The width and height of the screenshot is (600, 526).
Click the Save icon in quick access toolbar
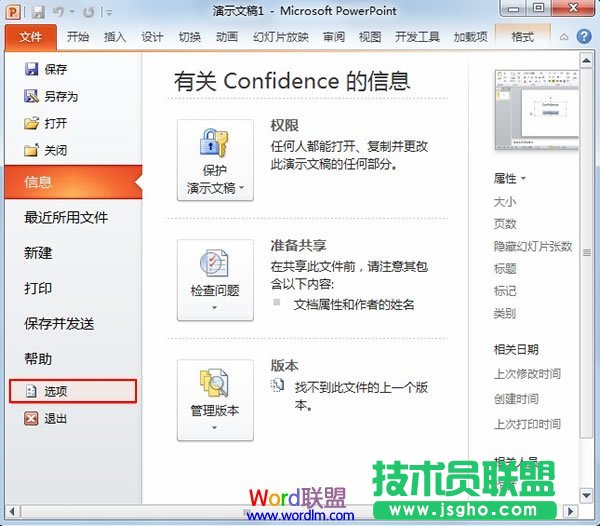pyautogui.click(x=38, y=12)
